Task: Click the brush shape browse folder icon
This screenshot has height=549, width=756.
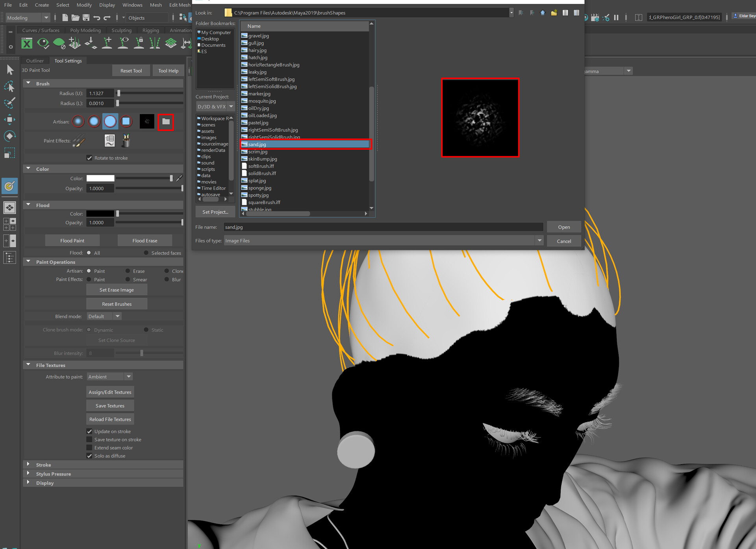Action: pyautogui.click(x=166, y=122)
